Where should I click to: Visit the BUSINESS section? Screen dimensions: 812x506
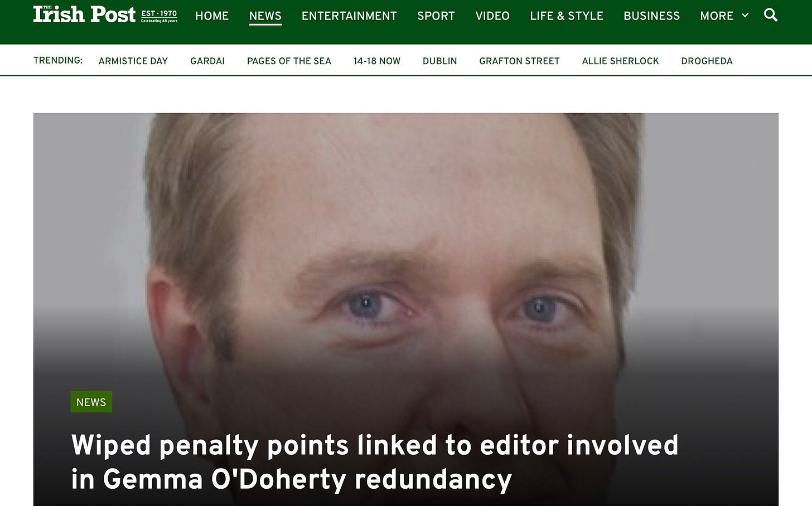(651, 16)
